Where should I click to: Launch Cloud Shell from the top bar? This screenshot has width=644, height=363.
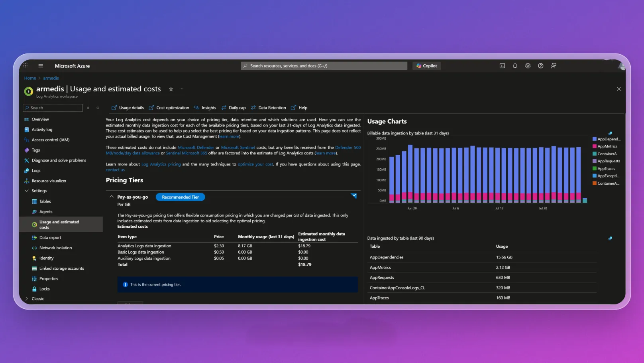502,66
